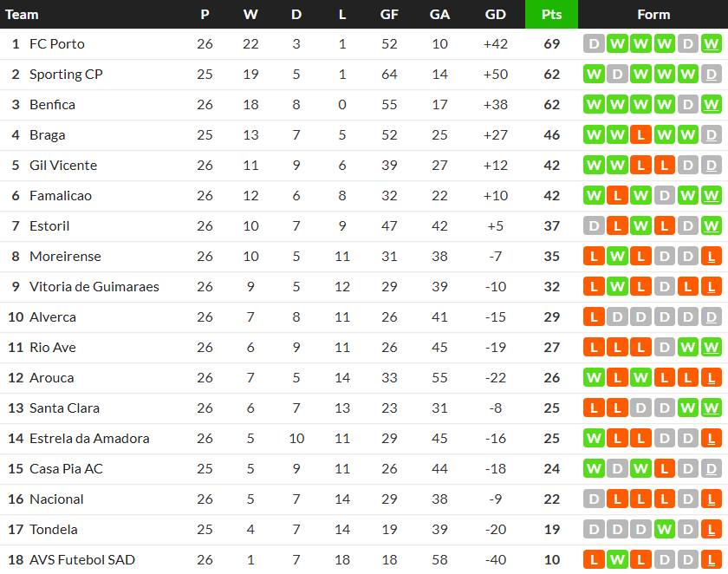Image resolution: width=728 pixels, height=574 pixels.
Task: Open Casa Pia AC's only L badge
Action: (664, 469)
